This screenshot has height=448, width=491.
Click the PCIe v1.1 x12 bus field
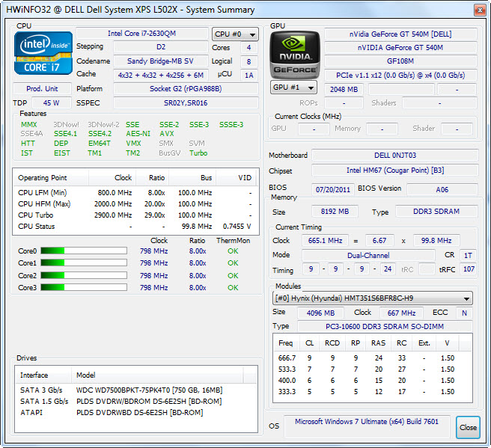[400, 76]
